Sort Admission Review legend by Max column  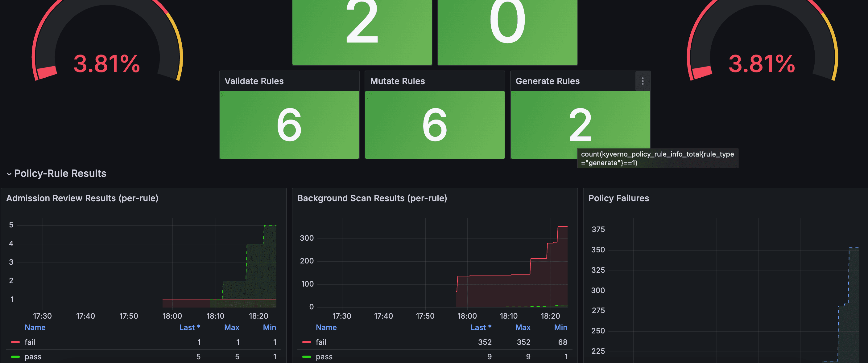tap(231, 327)
